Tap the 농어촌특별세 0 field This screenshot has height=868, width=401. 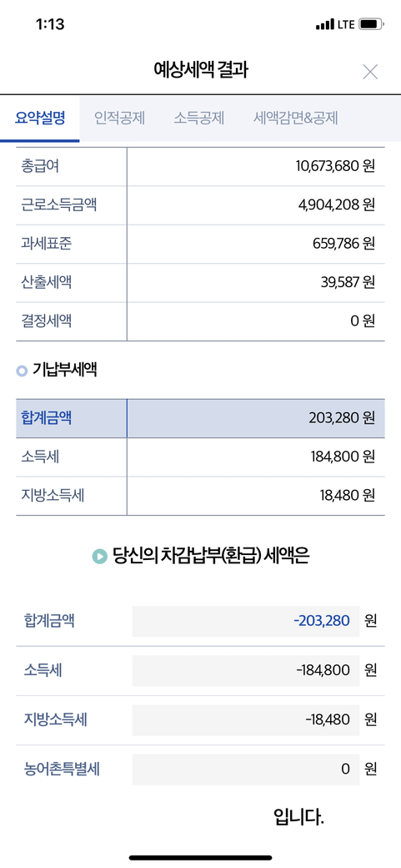click(246, 769)
